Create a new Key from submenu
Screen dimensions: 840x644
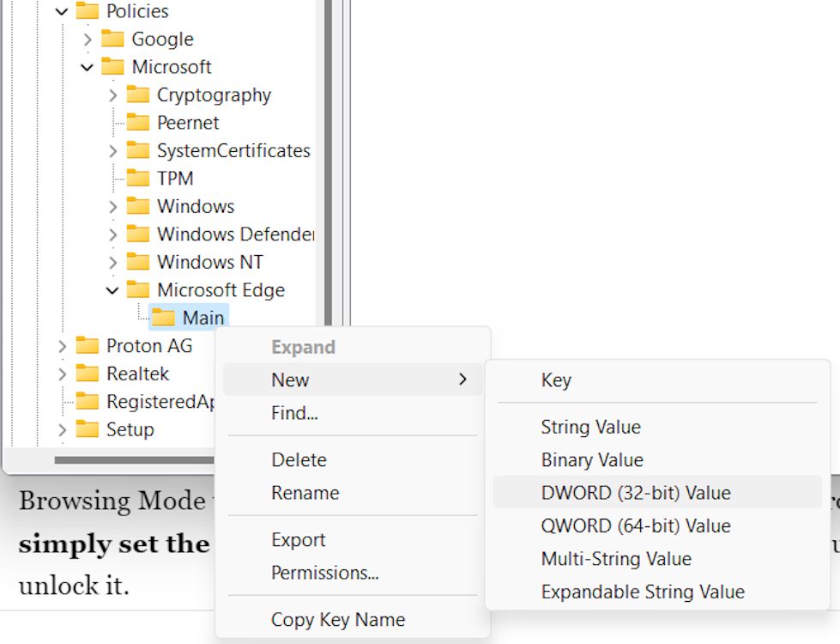pyautogui.click(x=657, y=380)
